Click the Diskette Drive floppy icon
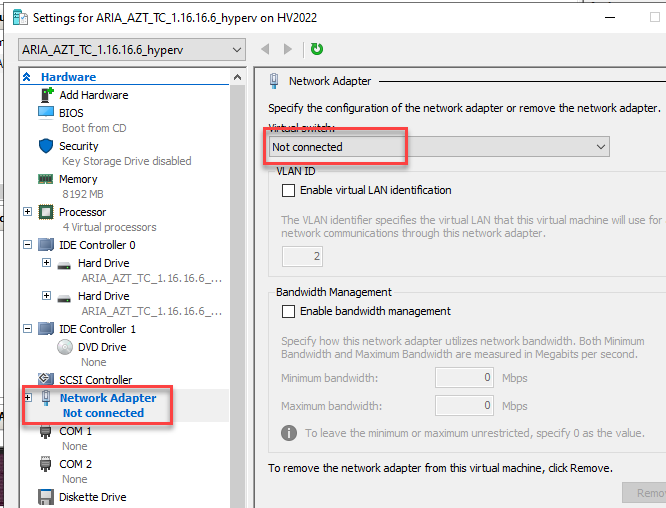 [46, 497]
